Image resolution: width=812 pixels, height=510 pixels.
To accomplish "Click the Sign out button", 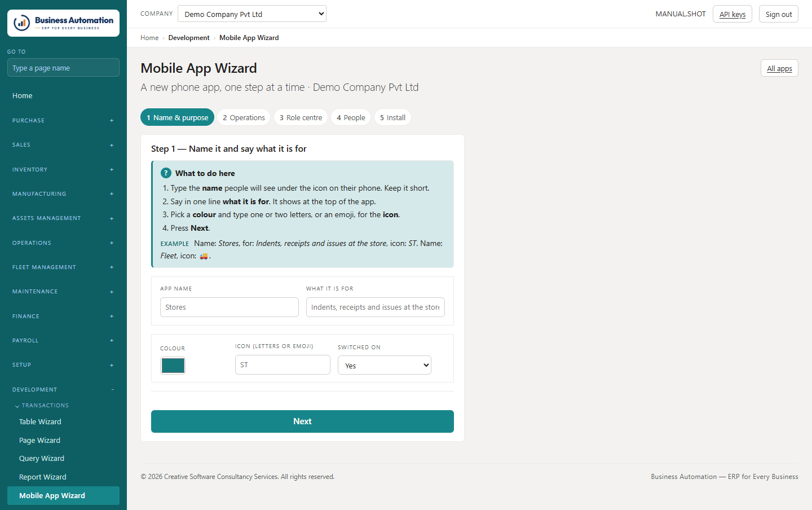I will [779, 14].
